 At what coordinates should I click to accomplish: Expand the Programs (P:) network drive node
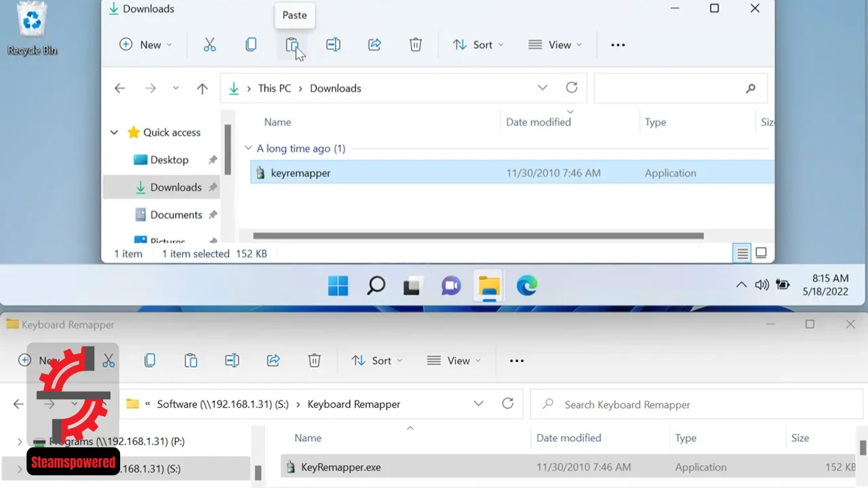pyautogui.click(x=19, y=441)
